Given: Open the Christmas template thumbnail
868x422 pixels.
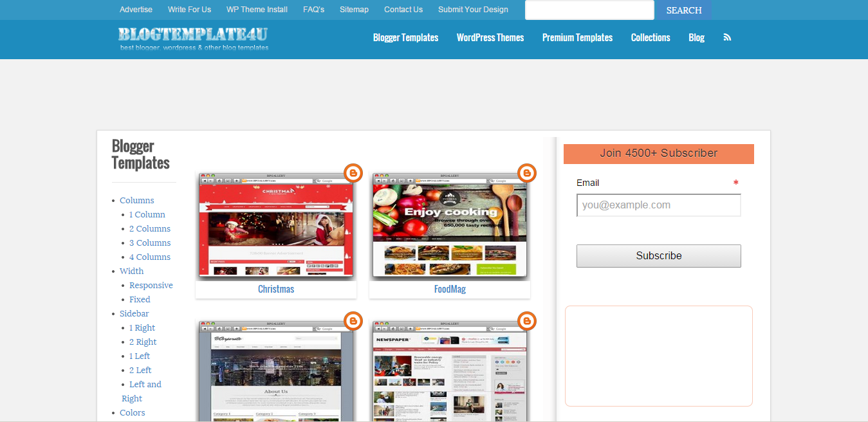Looking at the screenshot, I should (276, 225).
